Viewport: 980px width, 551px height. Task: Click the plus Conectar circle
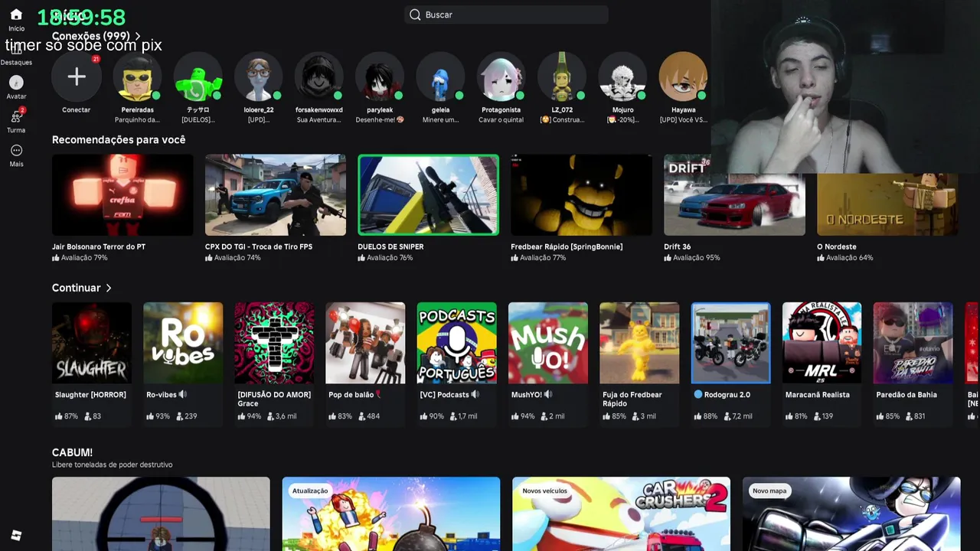click(x=77, y=77)
